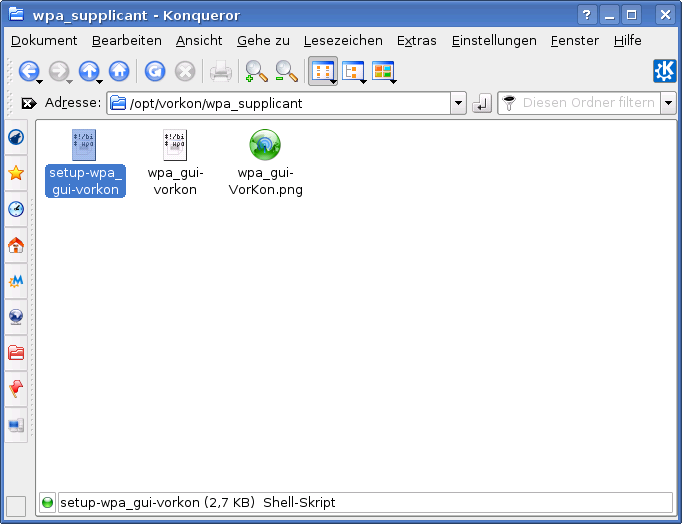
Task: Open Home folder house sidebar tab
Action: [x=16, y=245]
